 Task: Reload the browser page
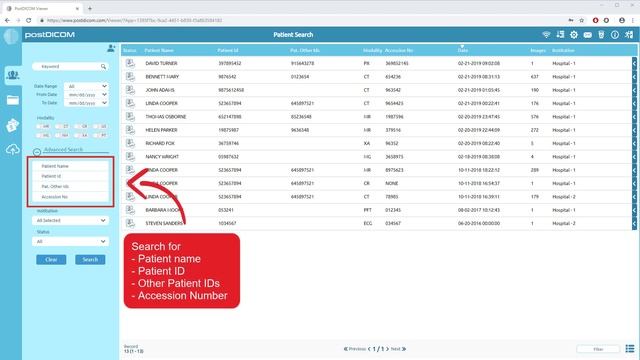[x=28, y=20]
